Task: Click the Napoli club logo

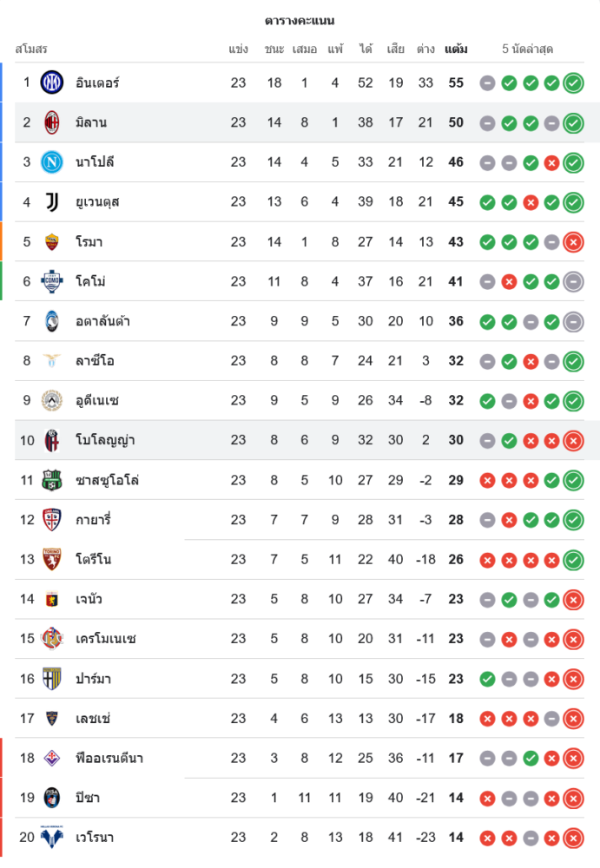Action: (x=52, y=162)
